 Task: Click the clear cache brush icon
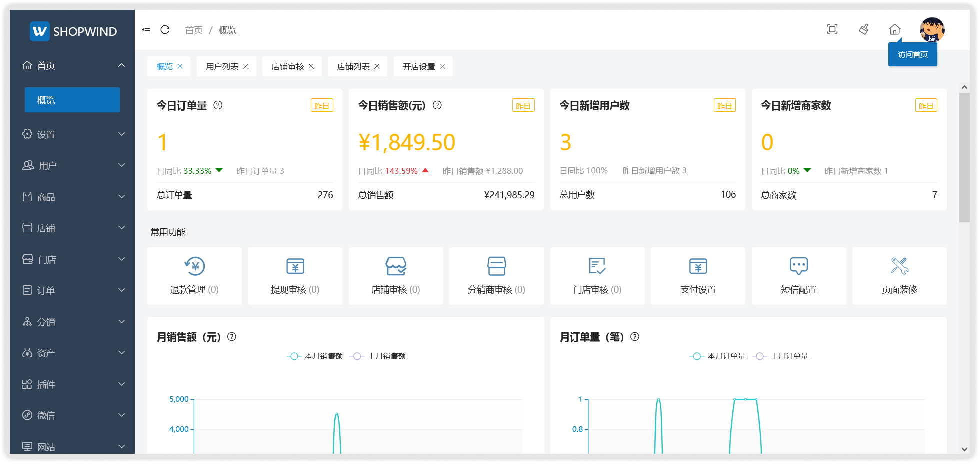point(864,29)
